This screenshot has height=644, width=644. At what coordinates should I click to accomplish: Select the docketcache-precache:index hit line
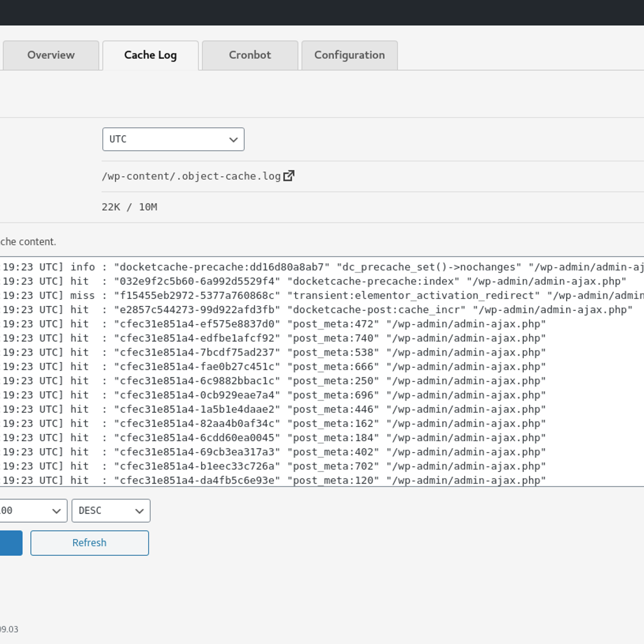322,281
